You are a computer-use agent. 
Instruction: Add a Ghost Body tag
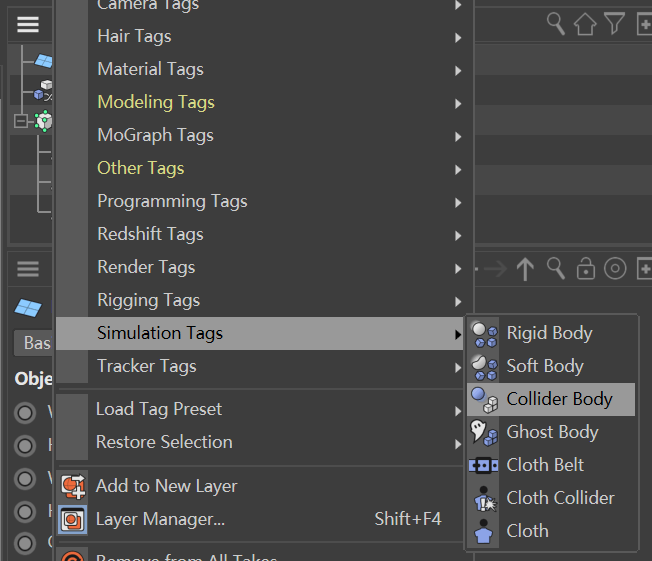551,432
